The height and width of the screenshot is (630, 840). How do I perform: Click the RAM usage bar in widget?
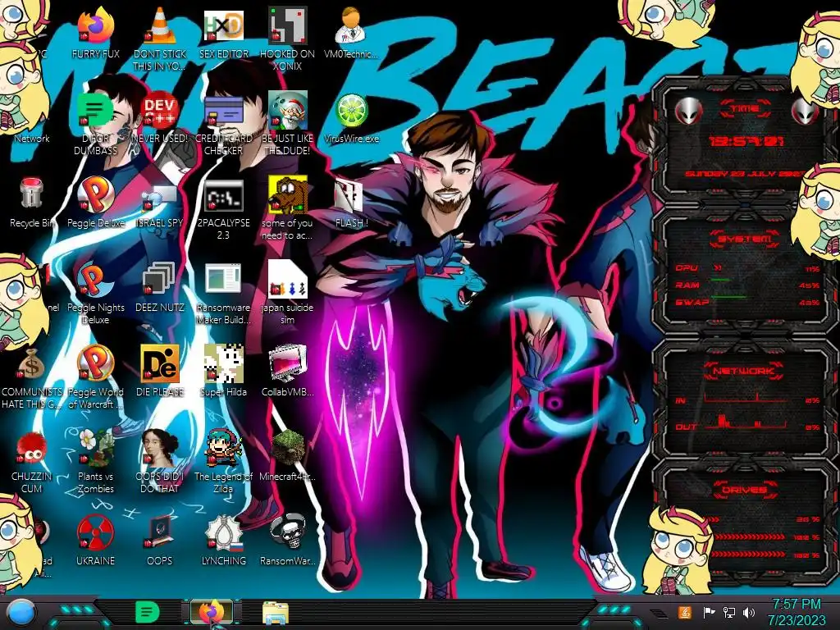(746, 285)
